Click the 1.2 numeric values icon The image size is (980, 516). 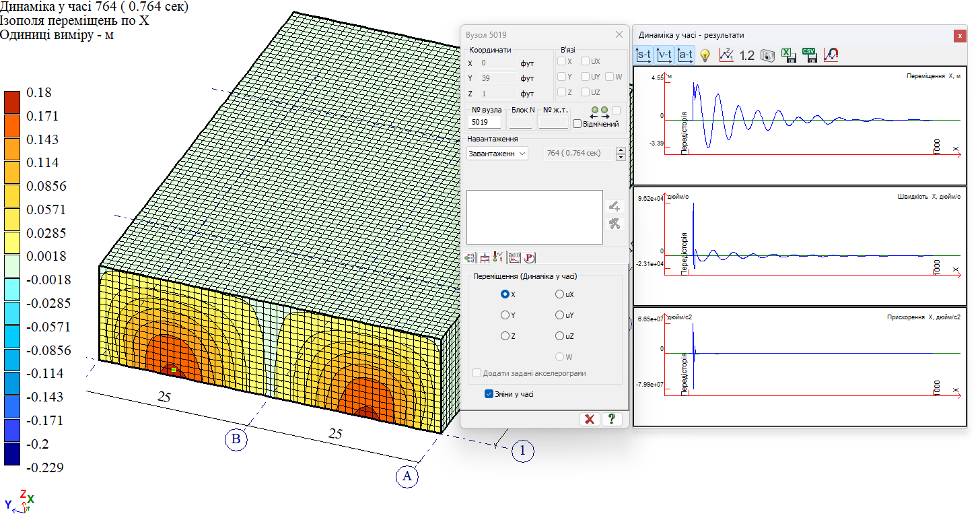746,56
